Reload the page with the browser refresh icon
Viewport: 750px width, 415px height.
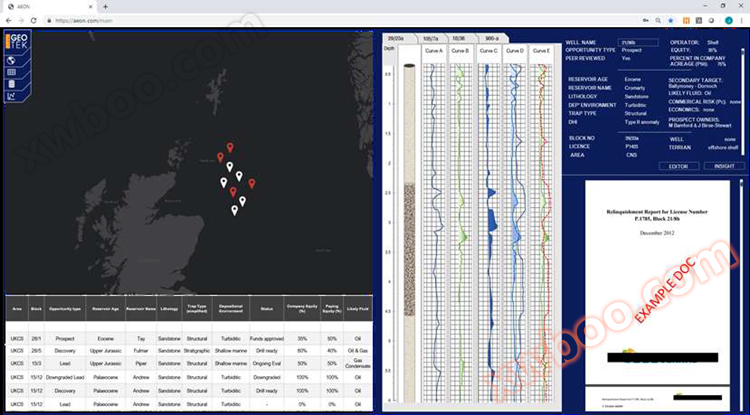(33, 20)
